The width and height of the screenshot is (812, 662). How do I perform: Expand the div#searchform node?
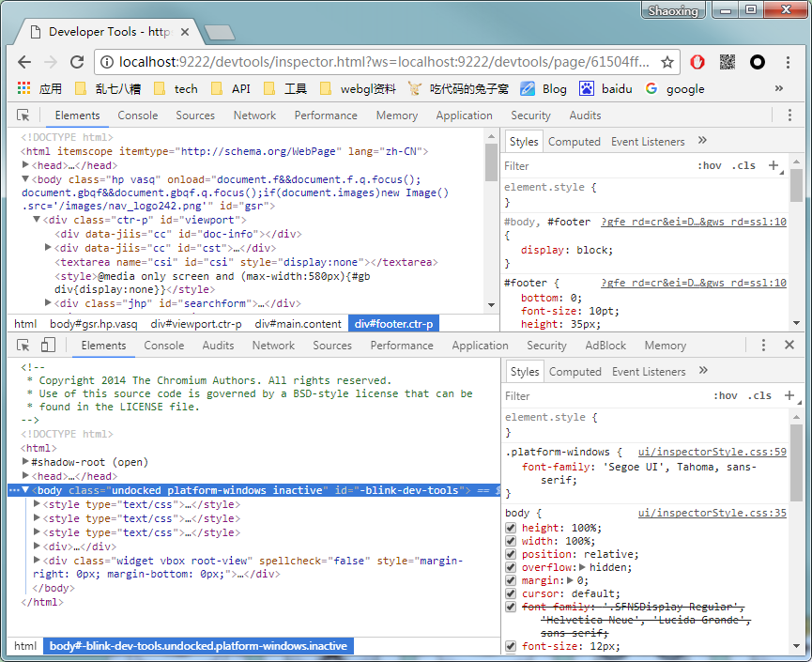48,302
